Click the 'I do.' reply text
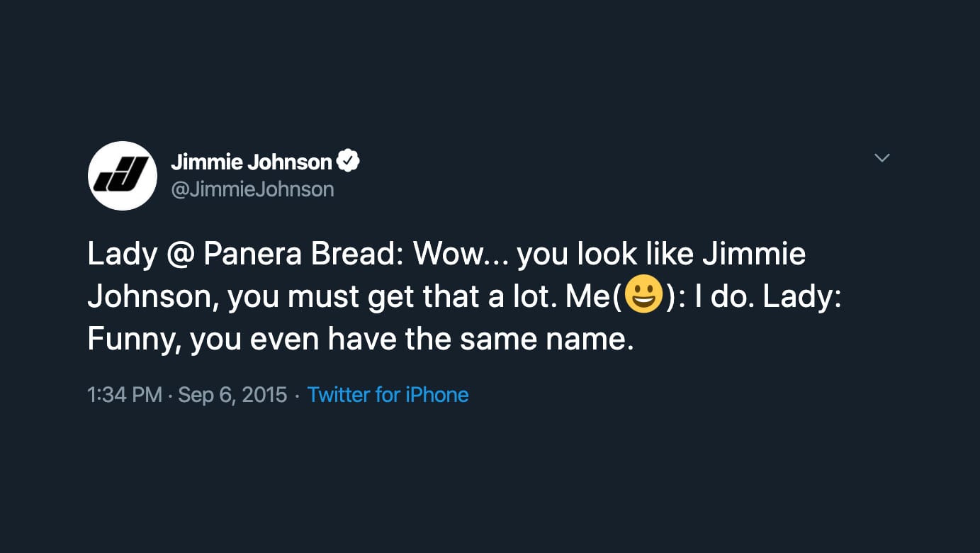980x553 pixels. click(x=730, y=297)
